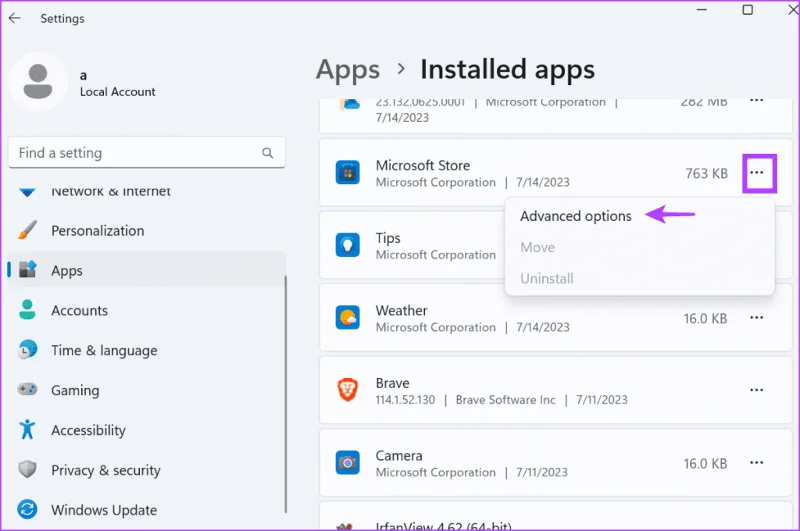Screen dimensions: 800x531
Task: Open Privacy & security settings
Action: pyautogui.click(x=146, y=469)
